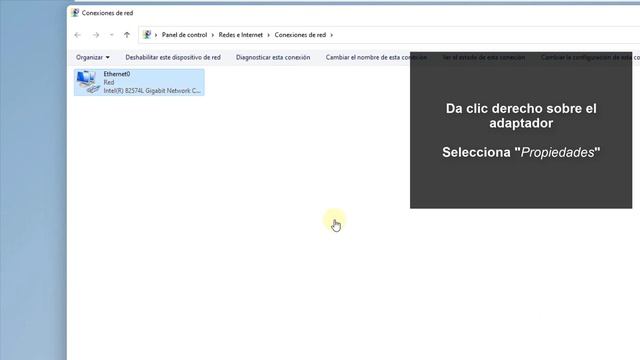Viewport: 640px width, 360px height.
Task: Open the Organizar dropdown menu
Action: (x=93, y=57)
